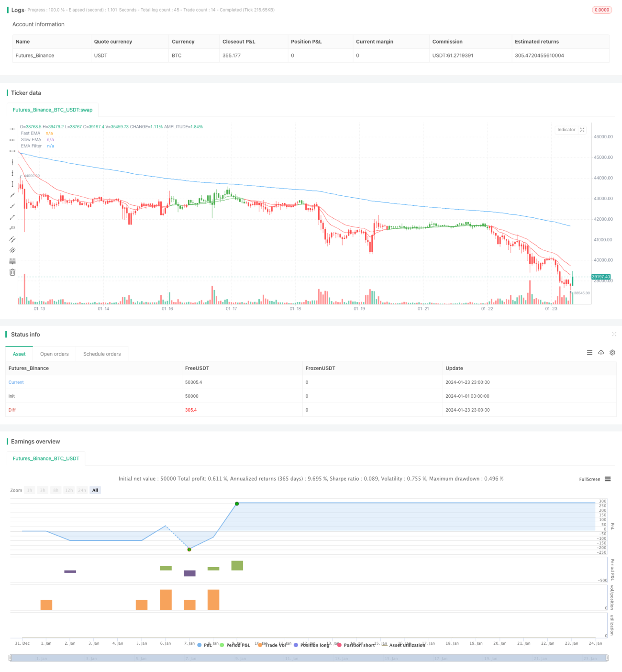Image resolution: width=622 pixels, height=672 pixels.
Task: Open the Status info settings gear
Action: (612, 353)
